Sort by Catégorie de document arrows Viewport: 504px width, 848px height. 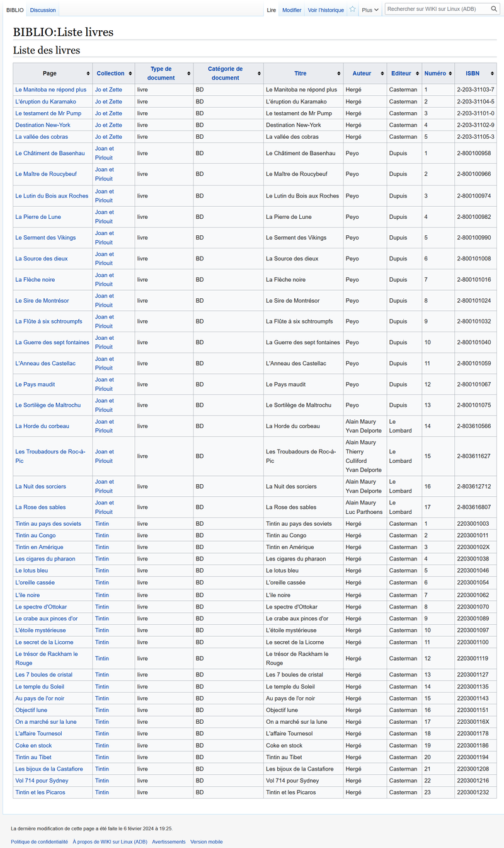click(x=259, y=74)
